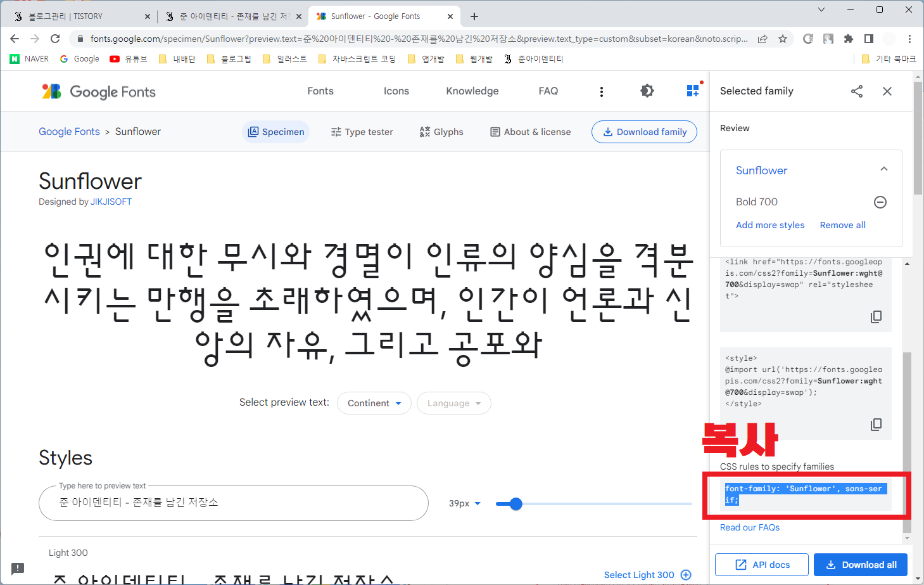Copy the style import code snippet
Image resolution: width=924 pixels, height=585 pixels.
point(876,424)
